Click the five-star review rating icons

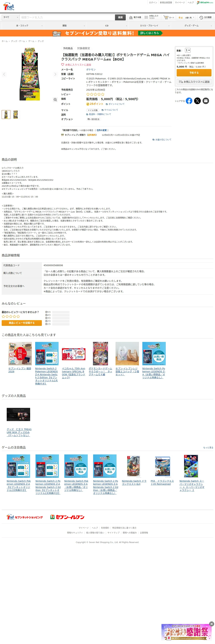tap(95, 94)
